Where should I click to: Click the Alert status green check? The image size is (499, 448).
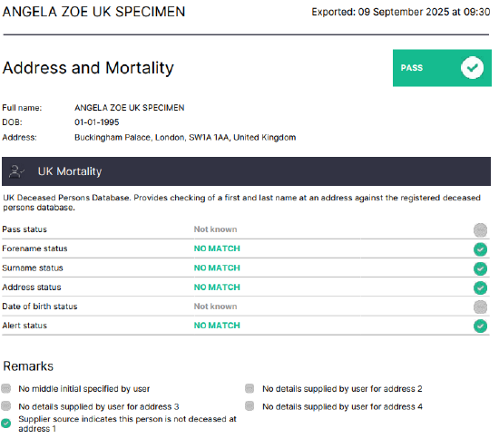coord(480,326)
